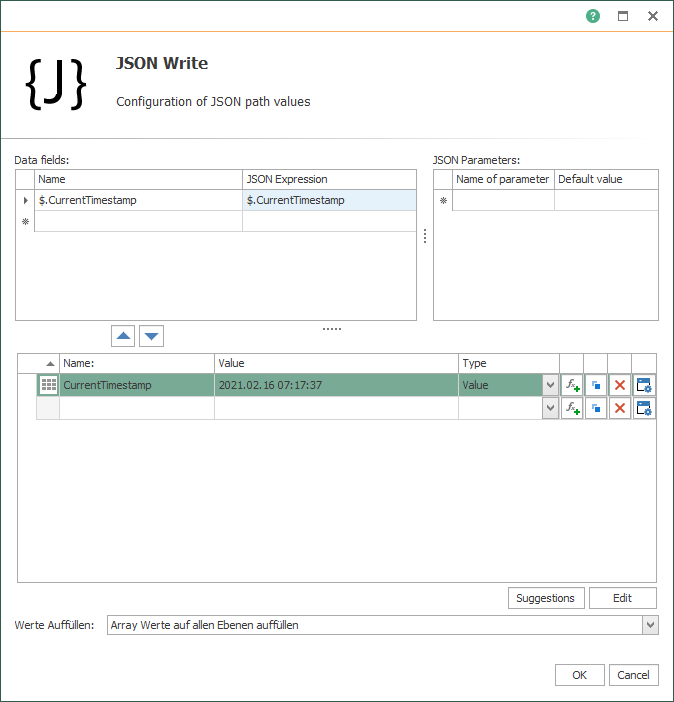Image resolution: width=674 pixels, height=702 pixels.
Task: Expand the Werte Auffüllen combo box
Action: 650,625
